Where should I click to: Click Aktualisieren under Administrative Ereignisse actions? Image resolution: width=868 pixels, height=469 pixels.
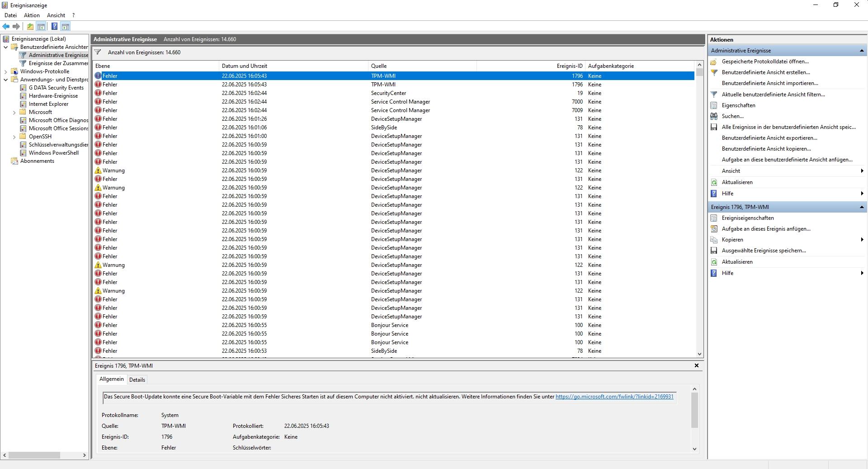coord(737,182)
